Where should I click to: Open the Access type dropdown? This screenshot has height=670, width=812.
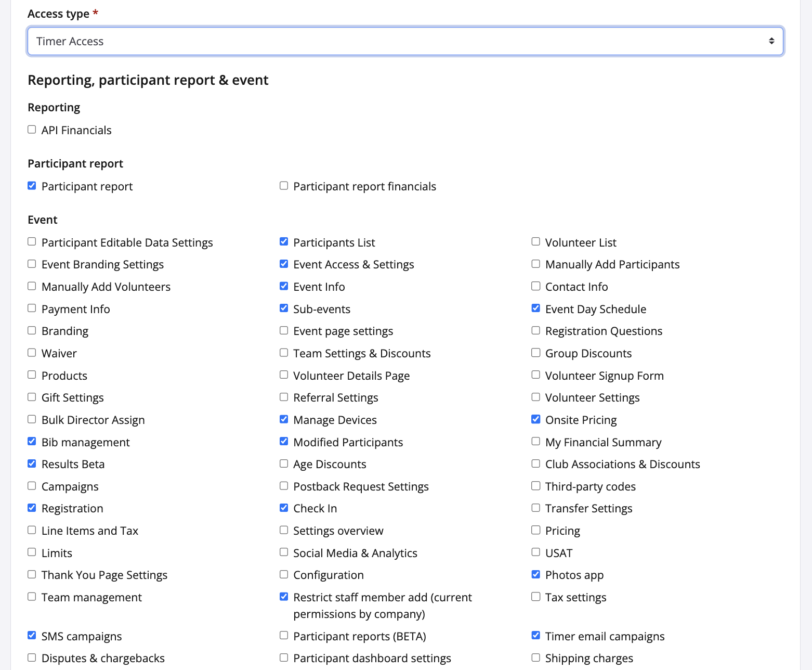click(405, 41)
